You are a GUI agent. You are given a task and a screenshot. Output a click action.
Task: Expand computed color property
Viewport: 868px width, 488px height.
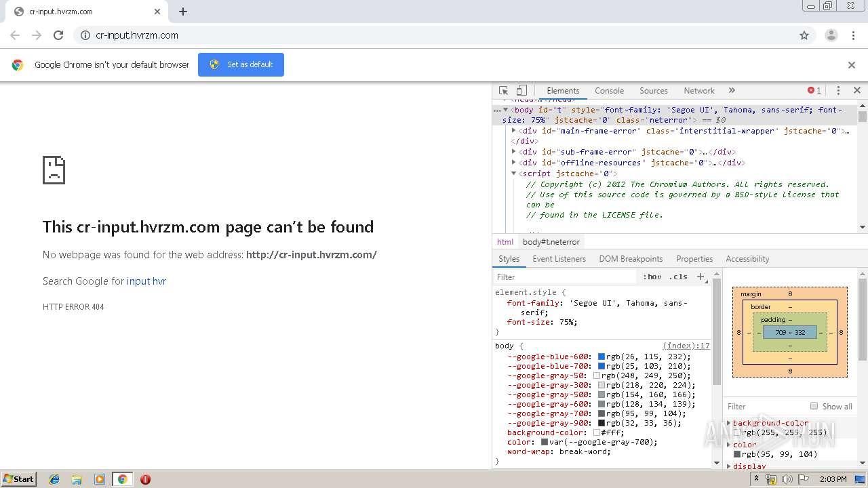tap(729, 445)
